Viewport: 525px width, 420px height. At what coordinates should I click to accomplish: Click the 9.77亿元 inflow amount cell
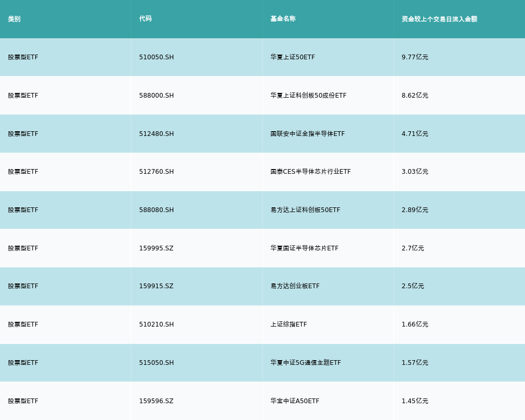415,57
